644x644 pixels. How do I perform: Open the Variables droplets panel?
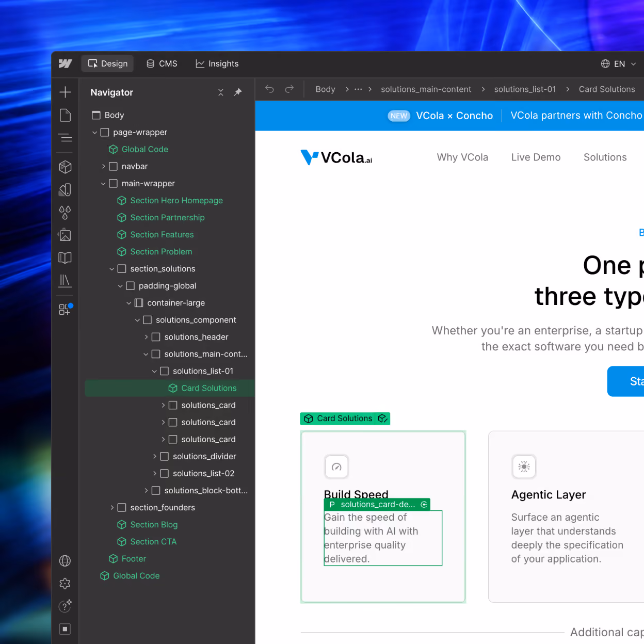pyautogui.click(x=65, y=212)
